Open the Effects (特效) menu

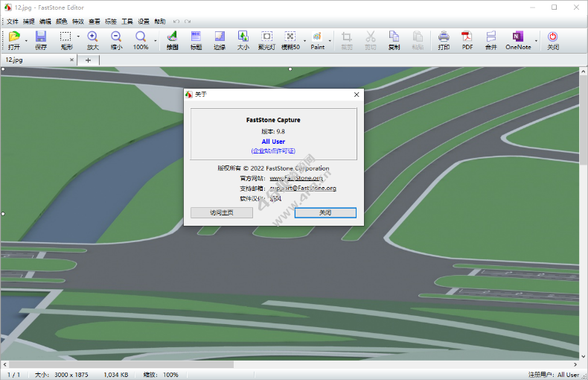coord(78,22)
